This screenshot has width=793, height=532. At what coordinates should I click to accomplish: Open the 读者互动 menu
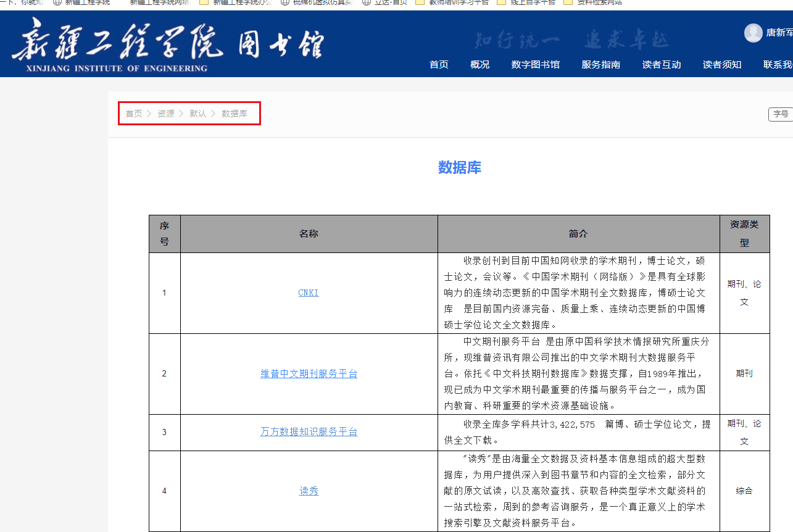[662, 64]
